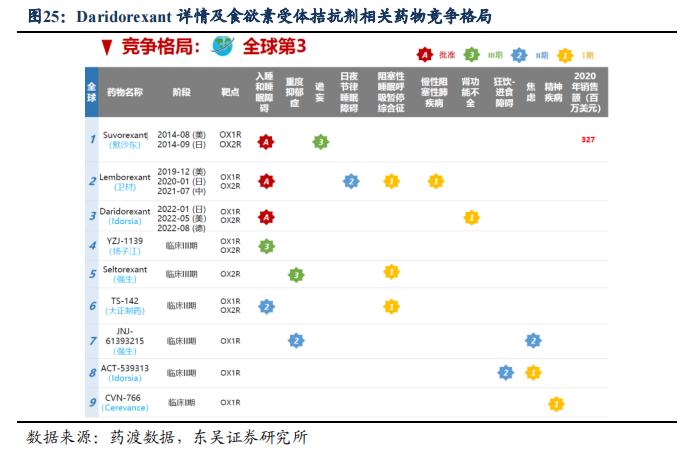Select JNJ-61393215's blue badge under 焦虑
The image size is (694, 454).
(533, 341)
